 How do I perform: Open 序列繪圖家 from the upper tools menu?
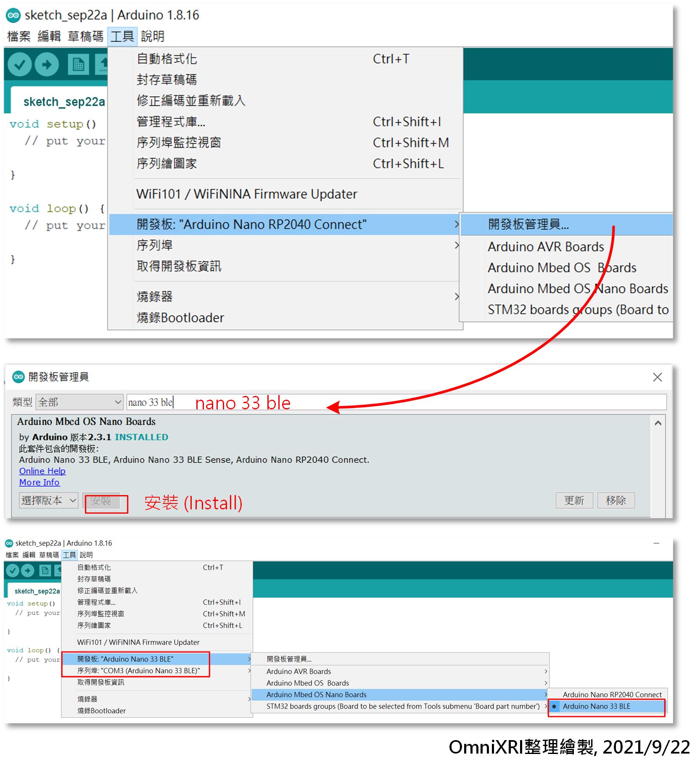tap(285, 163)
